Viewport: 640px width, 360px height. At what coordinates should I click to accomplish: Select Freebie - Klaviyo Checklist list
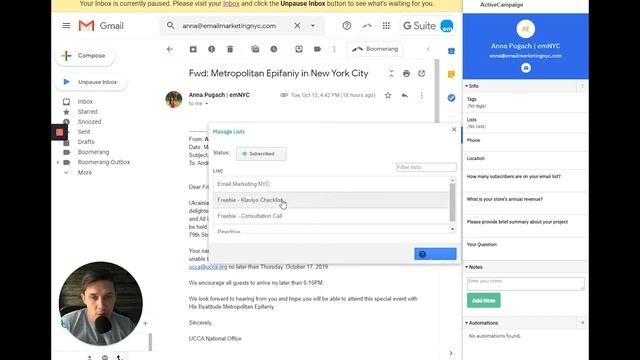coord(331,200)
